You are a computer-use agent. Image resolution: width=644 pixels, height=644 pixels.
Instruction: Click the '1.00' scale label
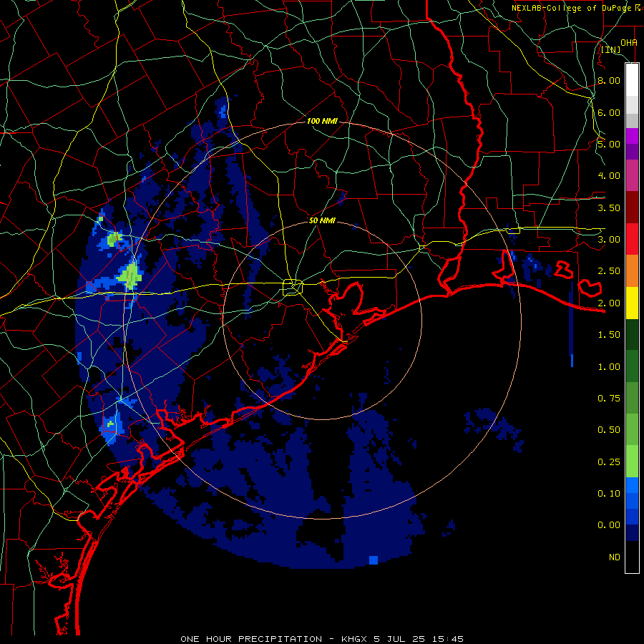pos(609,367)
